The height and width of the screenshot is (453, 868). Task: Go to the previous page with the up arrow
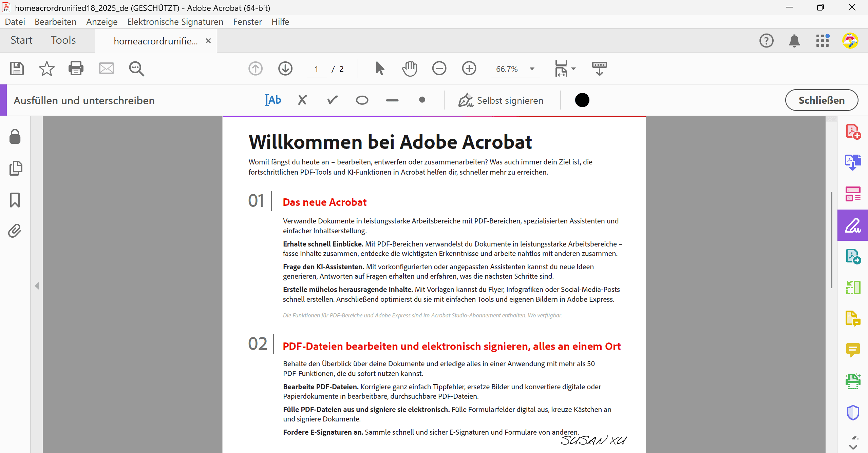click(x=255, y=68)
